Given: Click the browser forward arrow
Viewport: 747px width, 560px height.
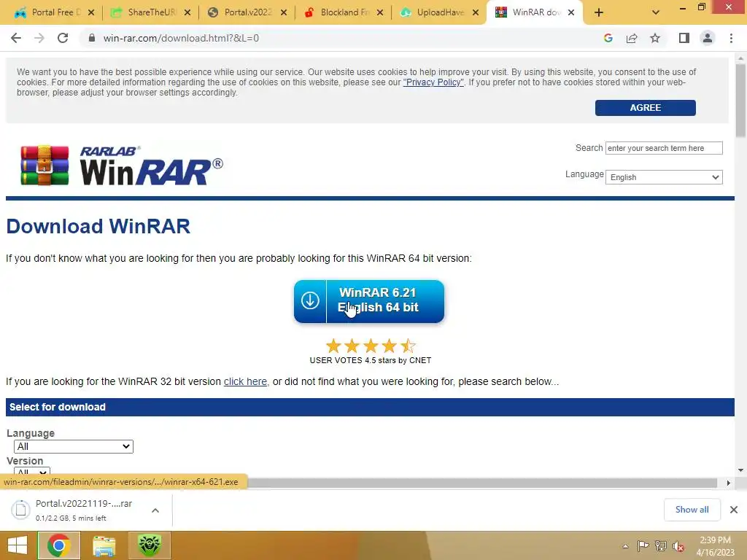Looking at the screenshot, I should coord(39,38).
